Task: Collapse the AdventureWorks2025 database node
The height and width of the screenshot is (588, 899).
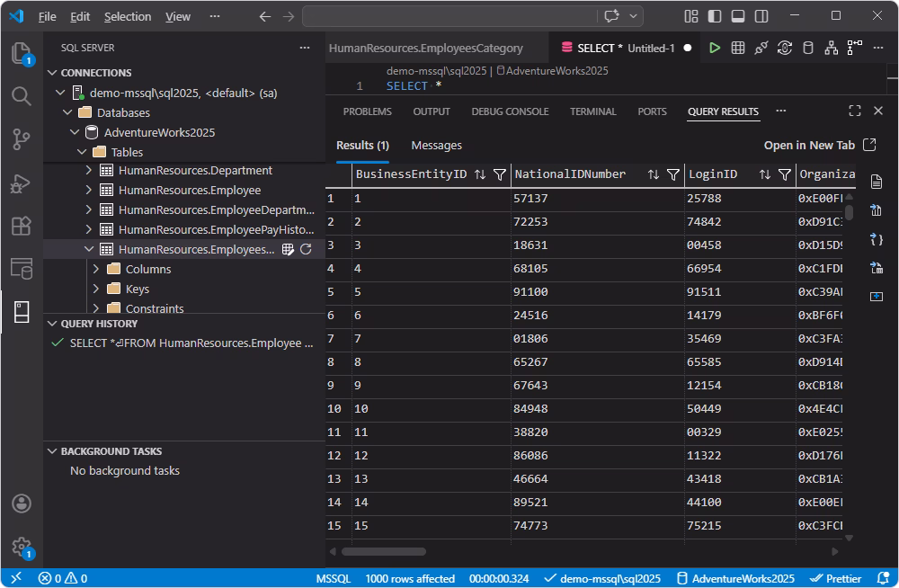Action: pyautogui.click(x=75, y=132)
